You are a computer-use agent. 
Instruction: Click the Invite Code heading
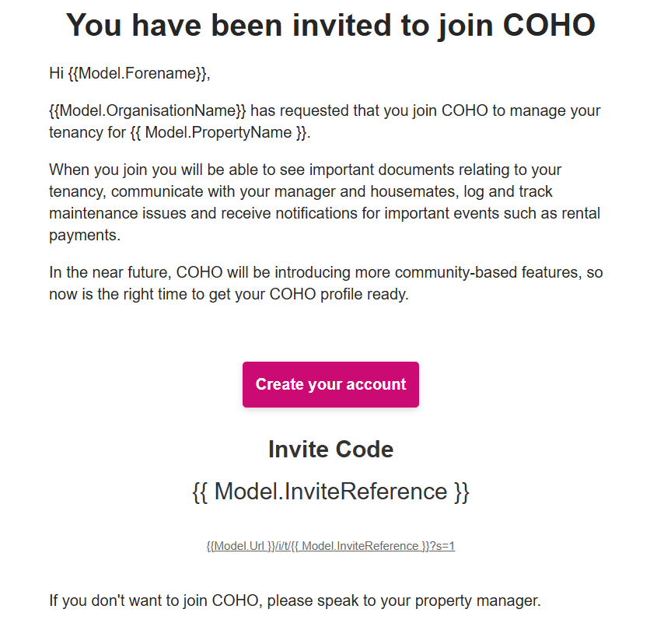[x=330, y=450]
